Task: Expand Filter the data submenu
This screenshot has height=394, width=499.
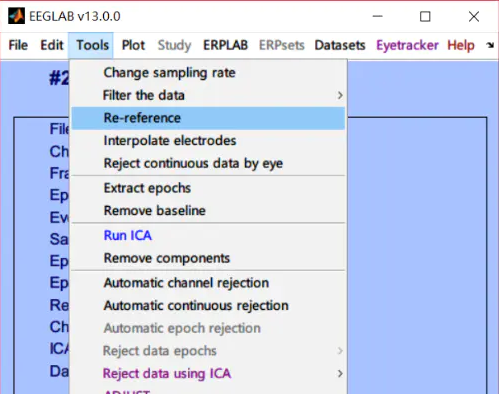Action: click(208, 95)
